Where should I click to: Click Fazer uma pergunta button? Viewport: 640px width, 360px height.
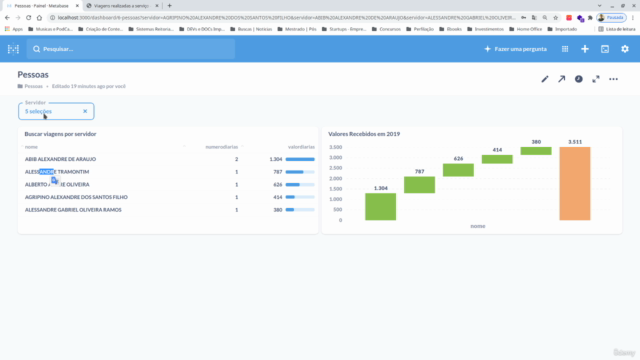515,49
